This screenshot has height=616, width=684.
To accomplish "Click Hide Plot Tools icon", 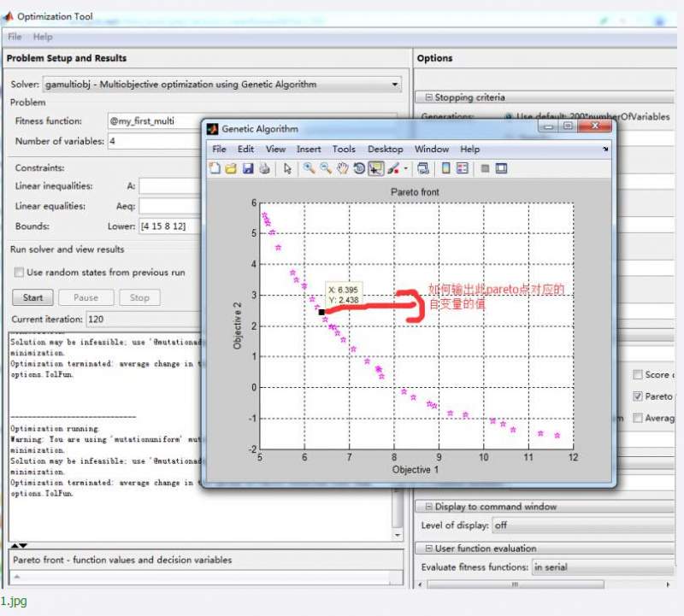I will [x=485, y=168].
